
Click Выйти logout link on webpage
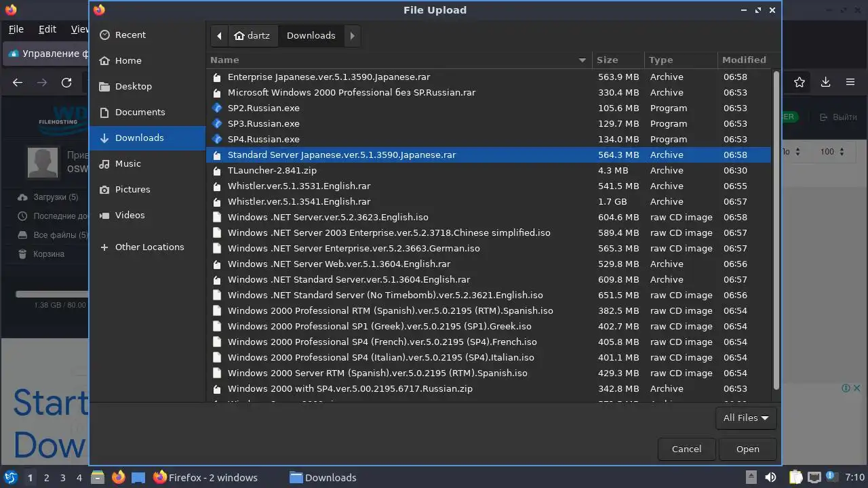click(x=838, y=117)
